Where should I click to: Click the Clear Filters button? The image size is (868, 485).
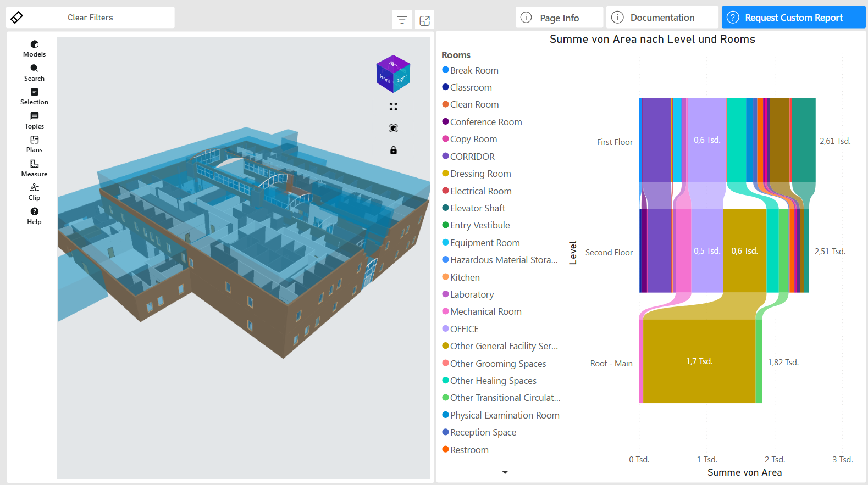pyautogui.click(x=90, y=18)
